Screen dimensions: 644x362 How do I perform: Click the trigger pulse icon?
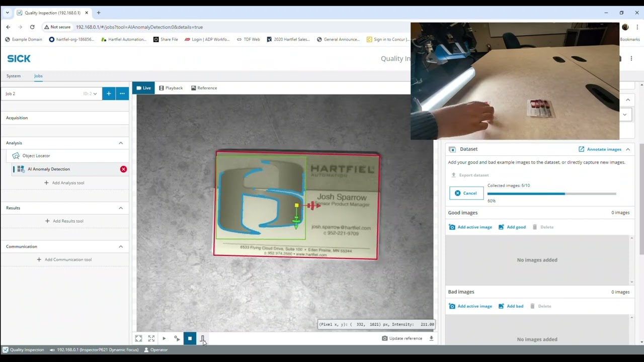pos(203,339)
